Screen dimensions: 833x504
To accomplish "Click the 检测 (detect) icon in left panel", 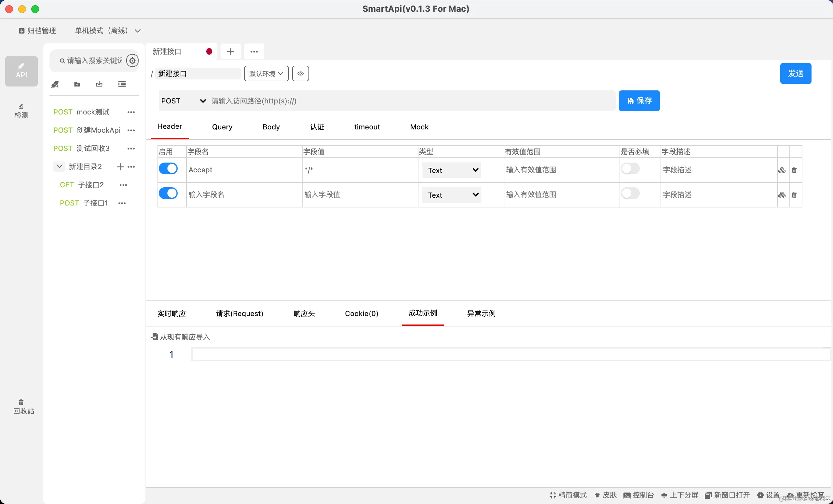I will pyautogui.click(x=21, y=111).
